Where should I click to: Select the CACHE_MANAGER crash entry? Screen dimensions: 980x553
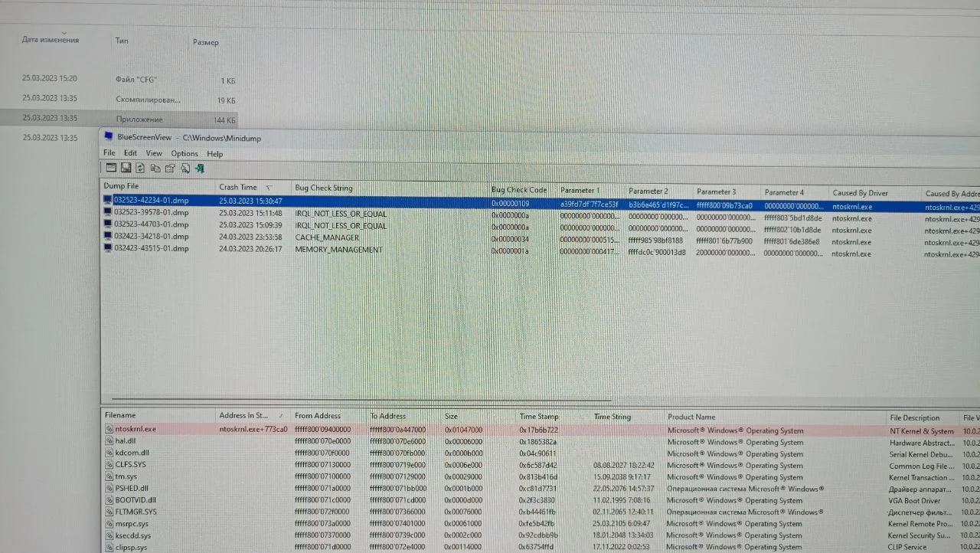(x=327, y=237)
